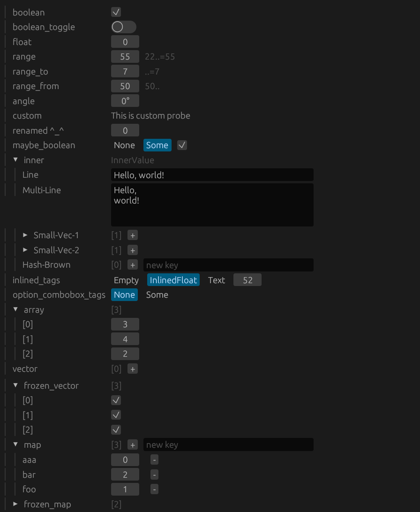Toggle the boolean_toggle switch

pyautogui.click(x=123, y=27)
